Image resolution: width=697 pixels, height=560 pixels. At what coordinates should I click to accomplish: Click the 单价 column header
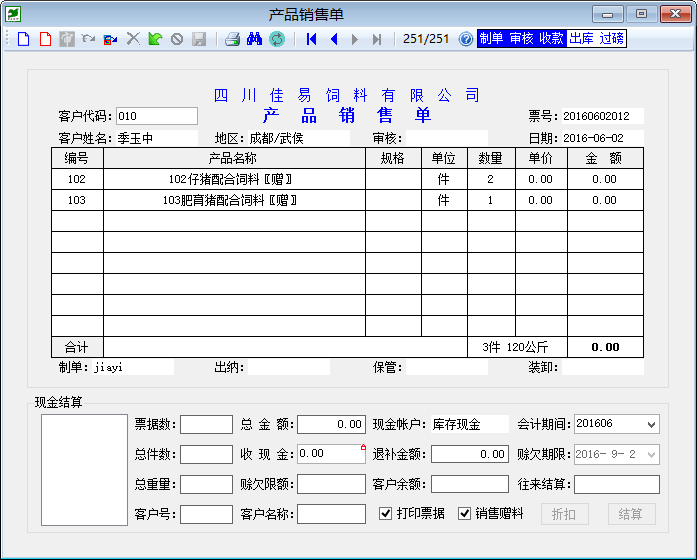pyautogui.click(x=541, y=158)
